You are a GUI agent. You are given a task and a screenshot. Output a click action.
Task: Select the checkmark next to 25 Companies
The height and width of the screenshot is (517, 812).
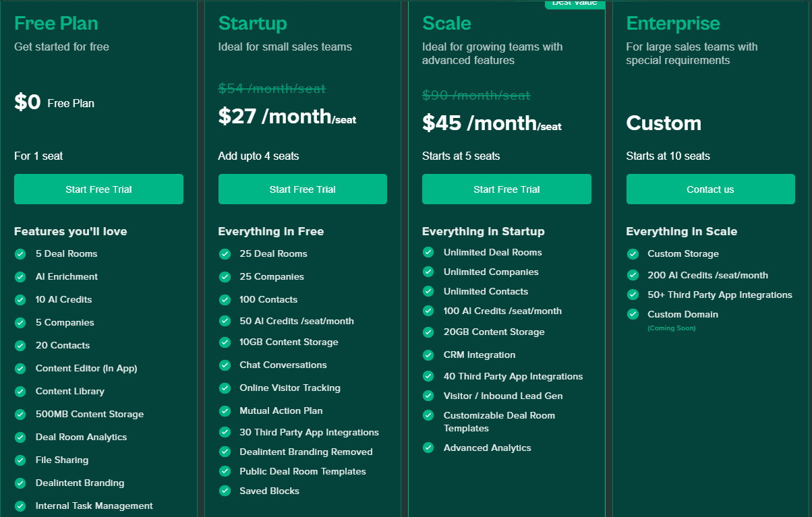[225, 277]
